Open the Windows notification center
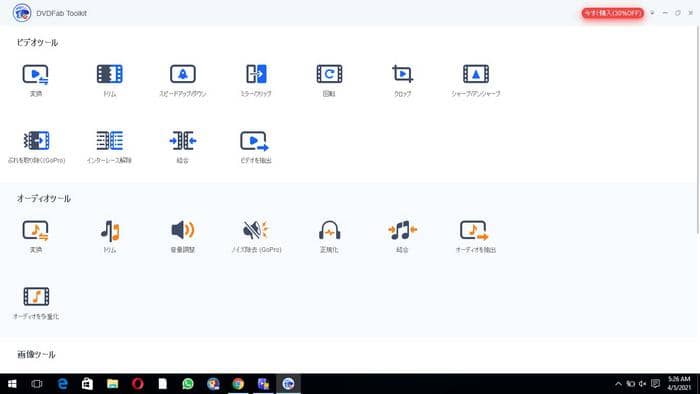 (x=655, y=384)
